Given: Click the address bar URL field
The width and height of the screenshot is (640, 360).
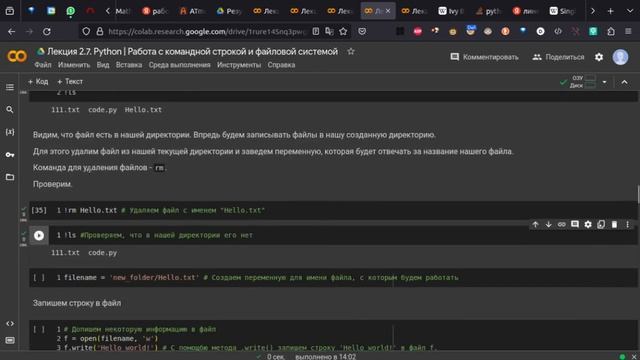Looking at the screenshot, I should pos(206,31).
